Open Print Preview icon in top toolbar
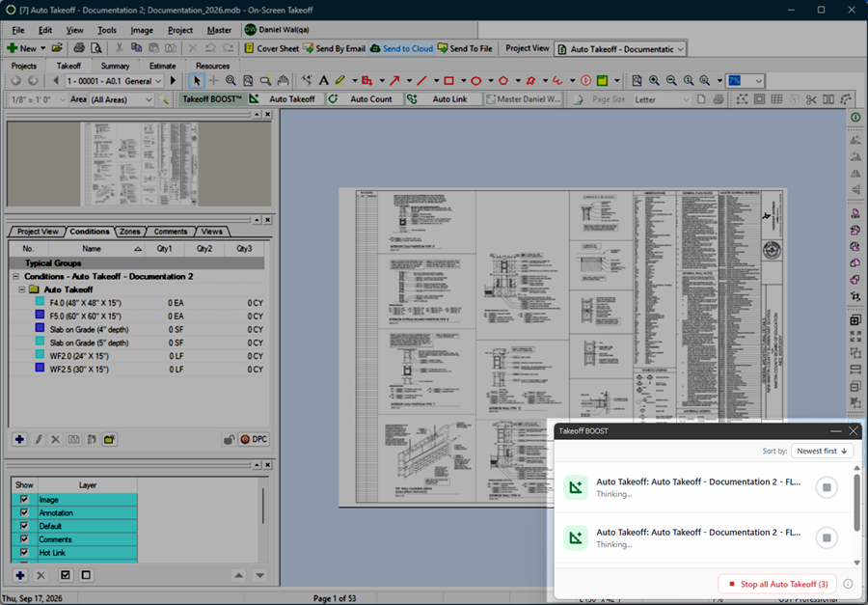868x605 pixels. pyautogui.click(x=95, y=48)
